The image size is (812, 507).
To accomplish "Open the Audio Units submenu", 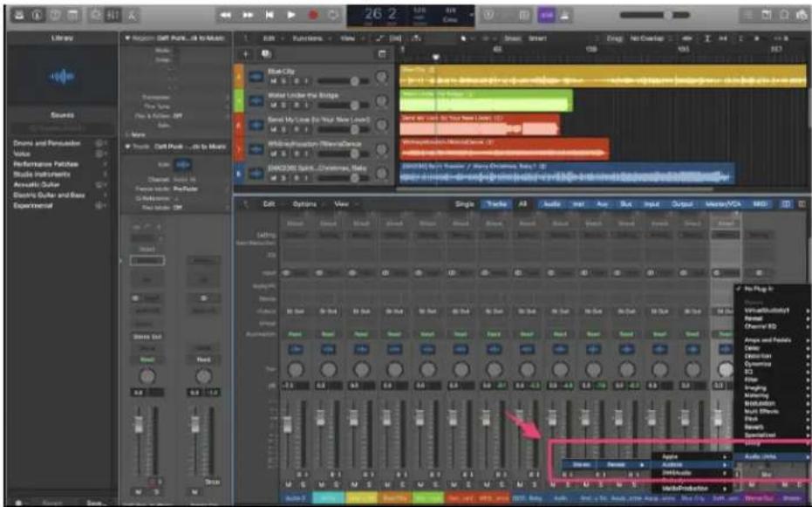I will tap(771, 456).
